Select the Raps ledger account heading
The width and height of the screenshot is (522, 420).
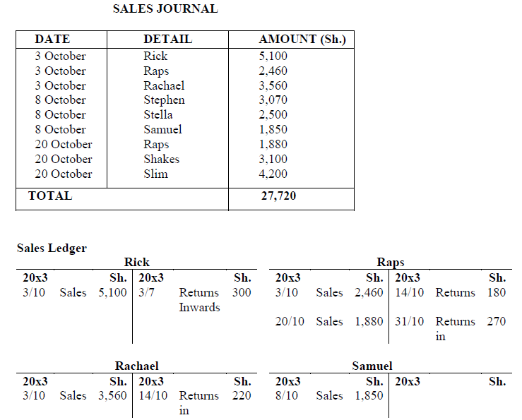pyautogui.click(x=391, y=263)
